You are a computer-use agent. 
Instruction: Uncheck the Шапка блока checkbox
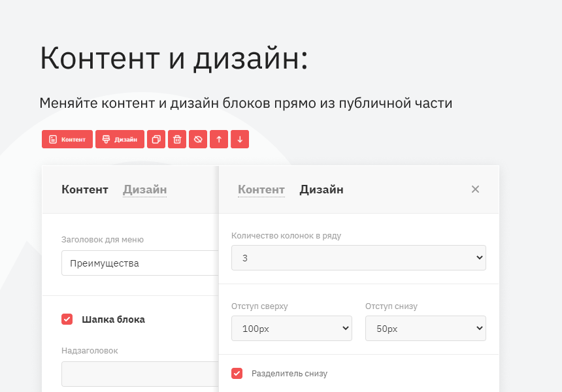(x=67, y=319)
